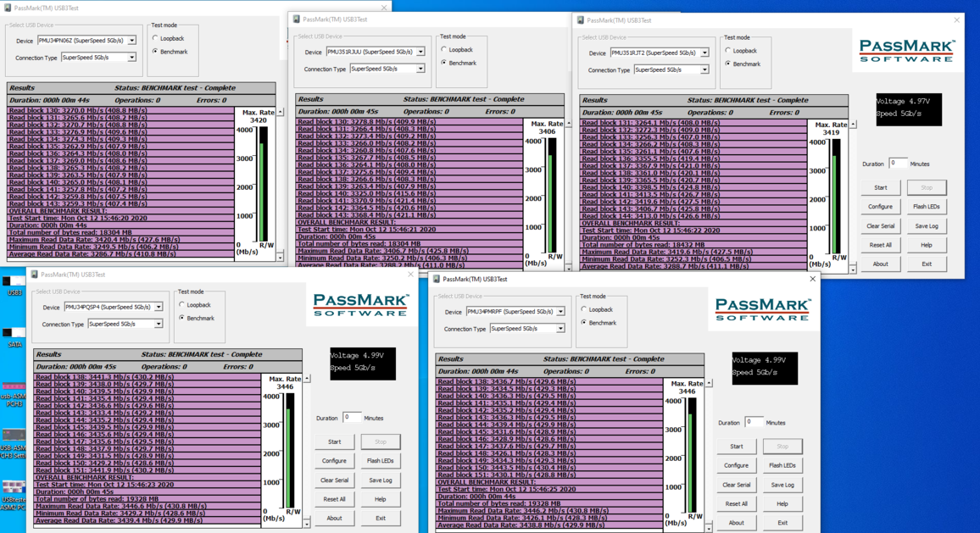Click Exit button in PMU34PQSP4 window
This screenshot has height=533, width=980.
(x=381, y=518)
